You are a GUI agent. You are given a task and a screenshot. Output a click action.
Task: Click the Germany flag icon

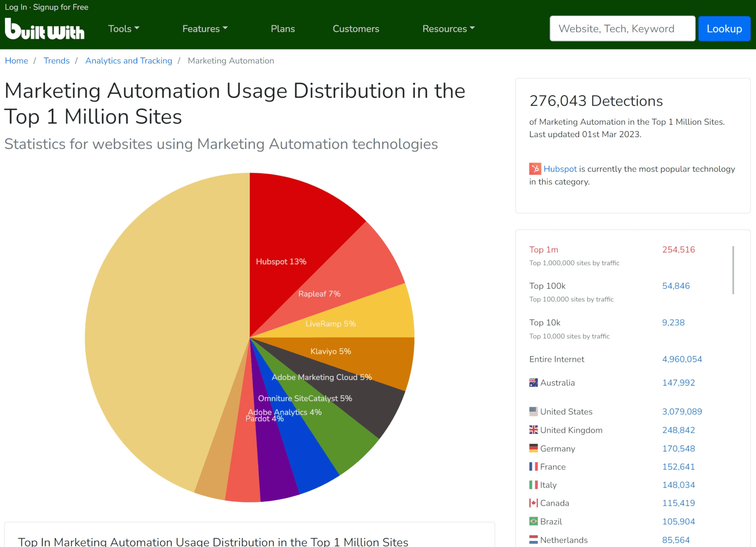(x=533, y=448)
